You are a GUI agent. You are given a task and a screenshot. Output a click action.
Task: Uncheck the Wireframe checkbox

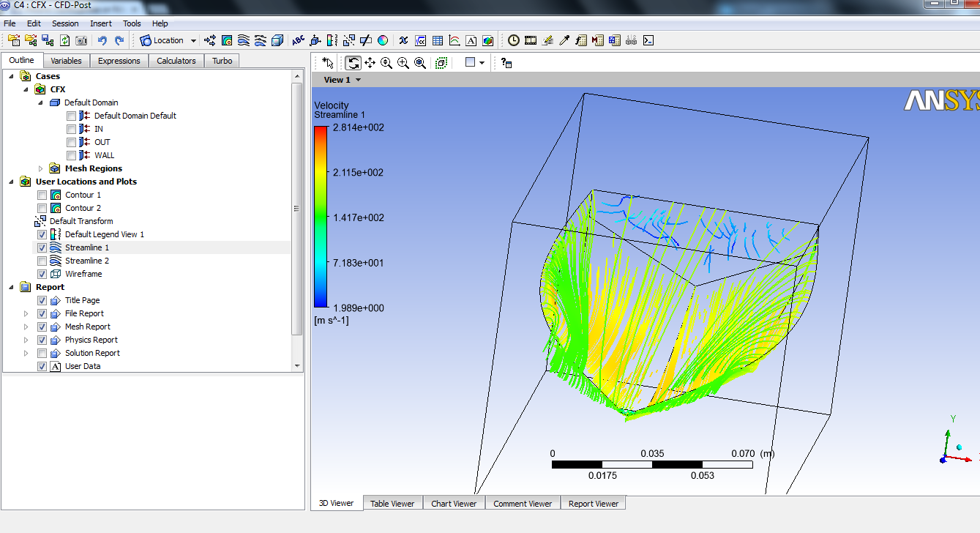[42, 274]
